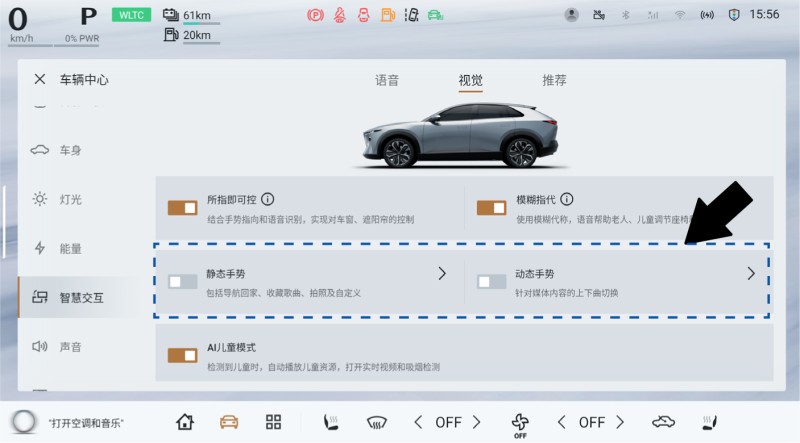The width and height of the screenshot is (800, 443).
Task: Switch to the 推荐 tab
Action: coord(554,80)
